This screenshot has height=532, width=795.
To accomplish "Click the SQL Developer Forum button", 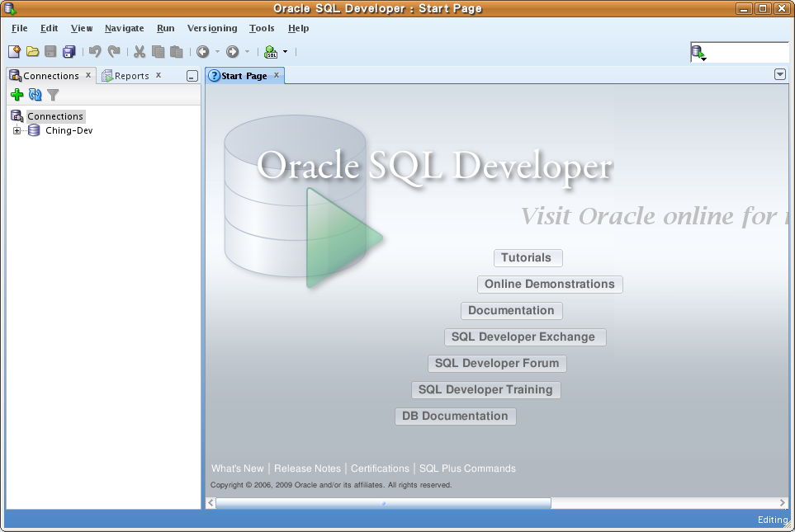I will tap(497, 363).
